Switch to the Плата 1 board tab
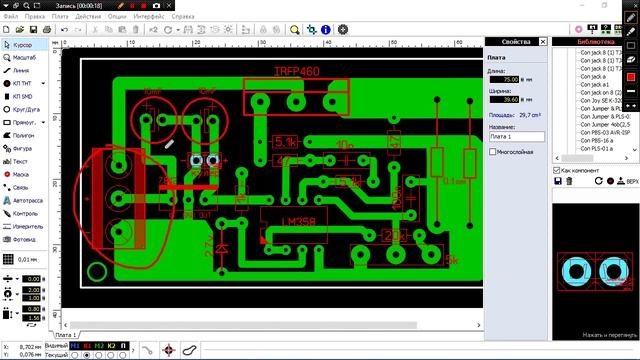The height and width of the screenshot is (360, 640). pyautogui.click(x=65, y=335)
